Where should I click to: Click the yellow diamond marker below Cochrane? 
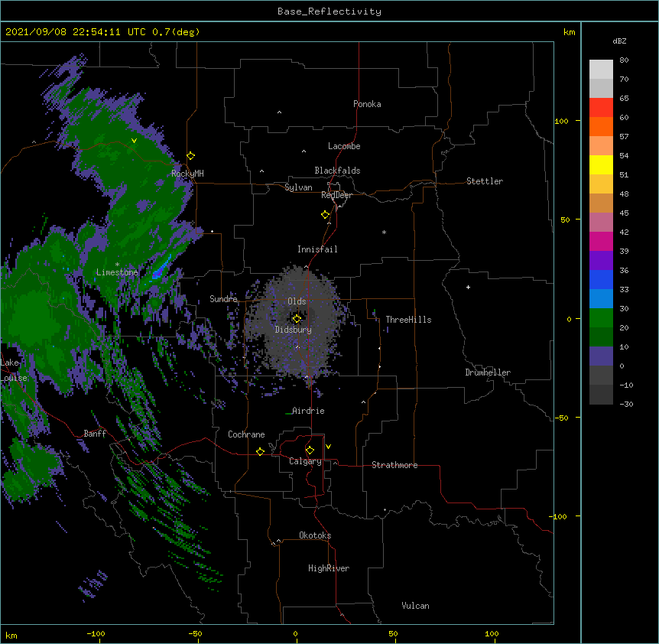(260, 451)
